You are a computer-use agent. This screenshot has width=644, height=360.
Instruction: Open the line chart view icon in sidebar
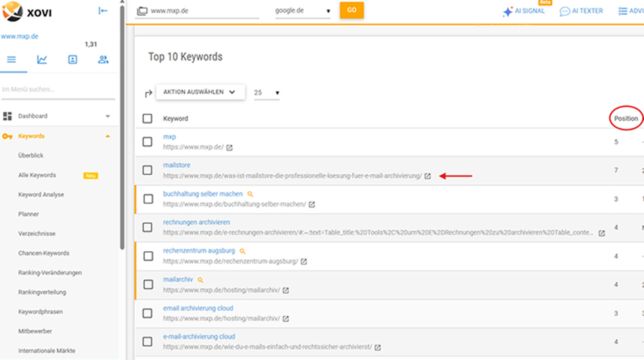click(x=42, y=60)
